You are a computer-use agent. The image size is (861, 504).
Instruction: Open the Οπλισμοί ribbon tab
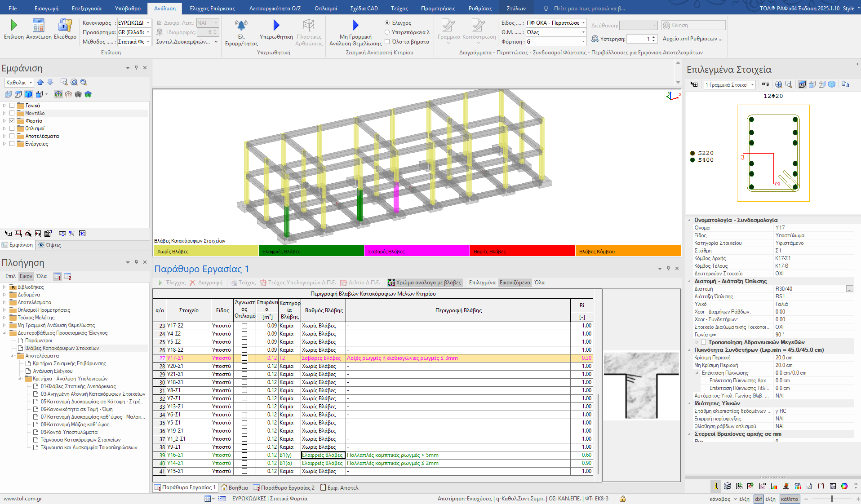pyautogui.click(x=325, y=9)
